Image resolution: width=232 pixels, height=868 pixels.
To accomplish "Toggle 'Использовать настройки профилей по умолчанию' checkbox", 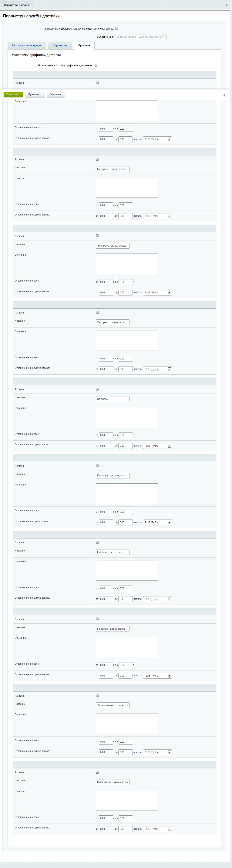I will click(x=96, y=66).
